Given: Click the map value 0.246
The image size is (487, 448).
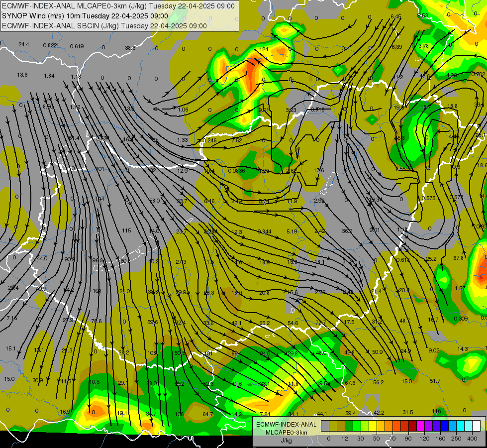Looking at the screenshot, I should click(209, 140).
